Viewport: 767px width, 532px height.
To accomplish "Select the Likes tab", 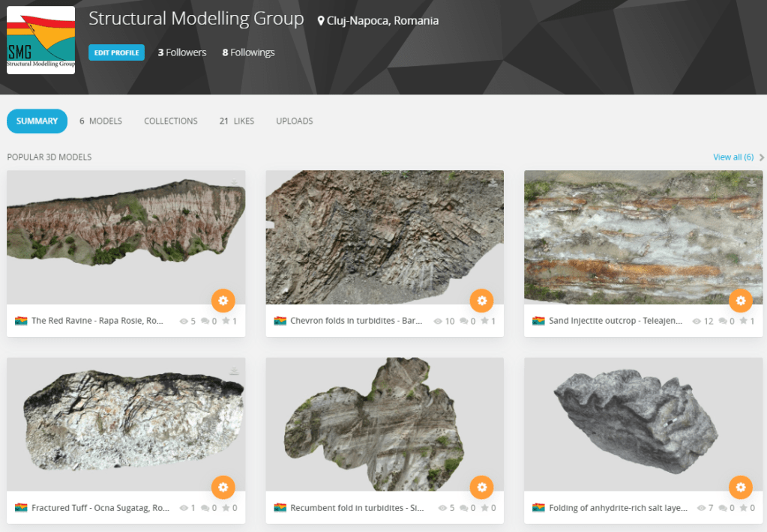I will 236,121.
